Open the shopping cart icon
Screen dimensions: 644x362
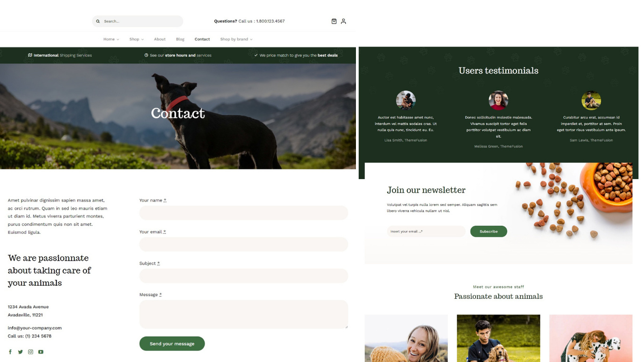334,21
